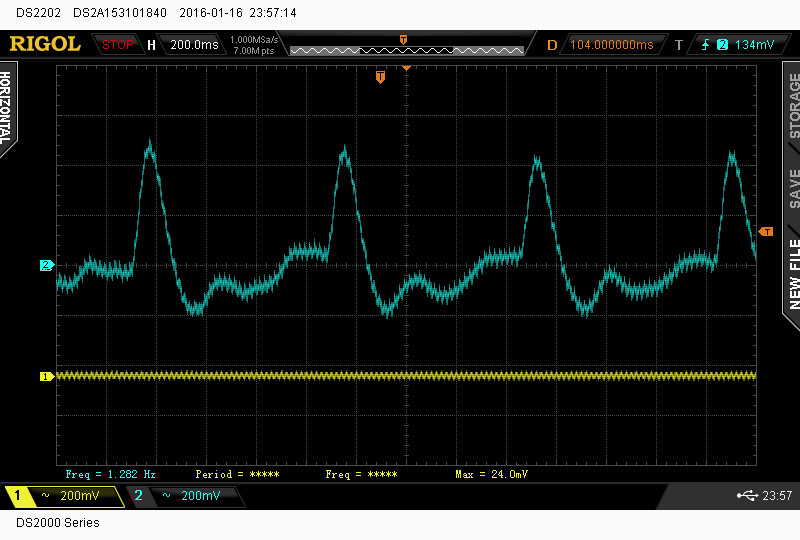The width and height of the screenshot is (800, 540).
Task: Click the STOP run status indicator
Action: pyautogui.click(x=117, y=45)
